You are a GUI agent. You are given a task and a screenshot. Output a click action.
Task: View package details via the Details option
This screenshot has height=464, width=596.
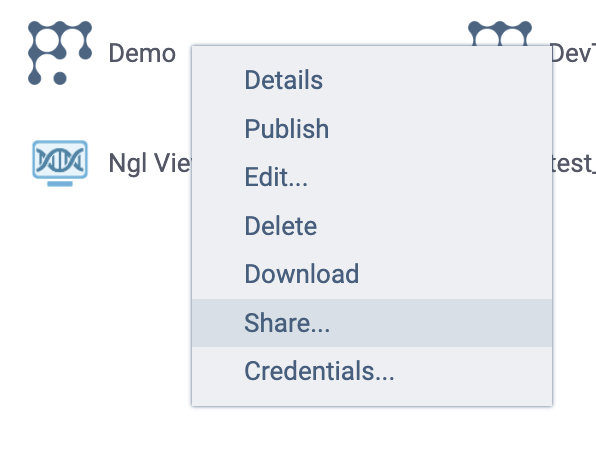pyautogui.click(x=372, y=80)
